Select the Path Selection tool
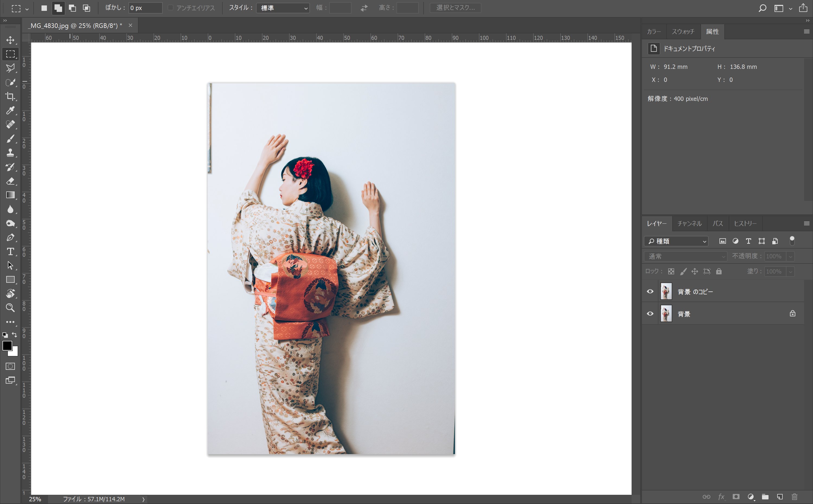The width and height of the screenshot is (813, 504). (x=10, y=266)
